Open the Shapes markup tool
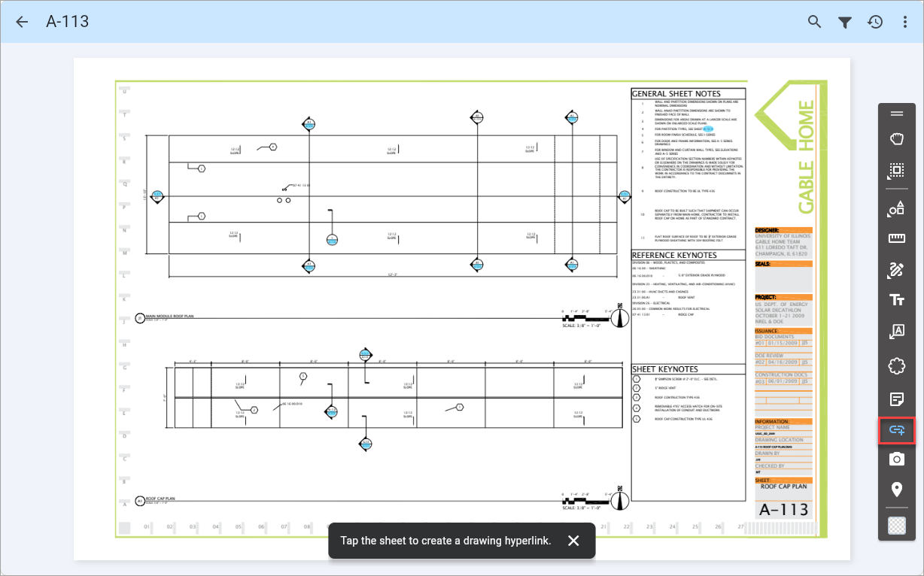924x576 pixels. coord(896,209)
